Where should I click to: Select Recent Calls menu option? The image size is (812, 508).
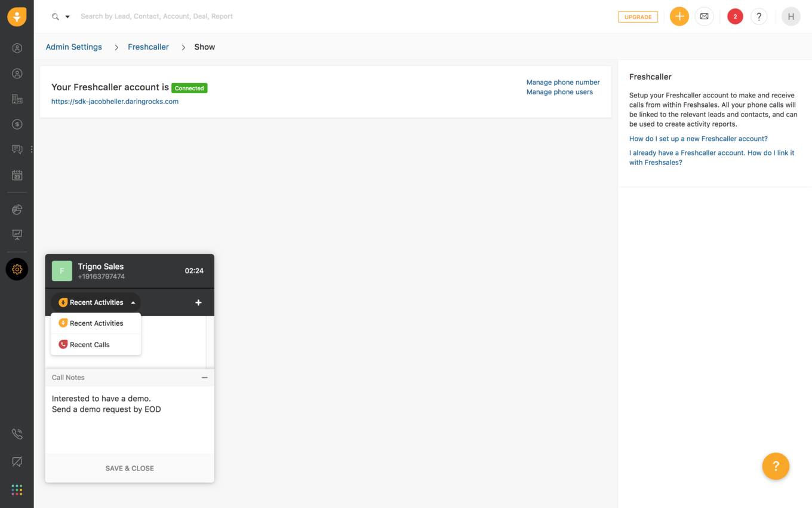[96, 345]
